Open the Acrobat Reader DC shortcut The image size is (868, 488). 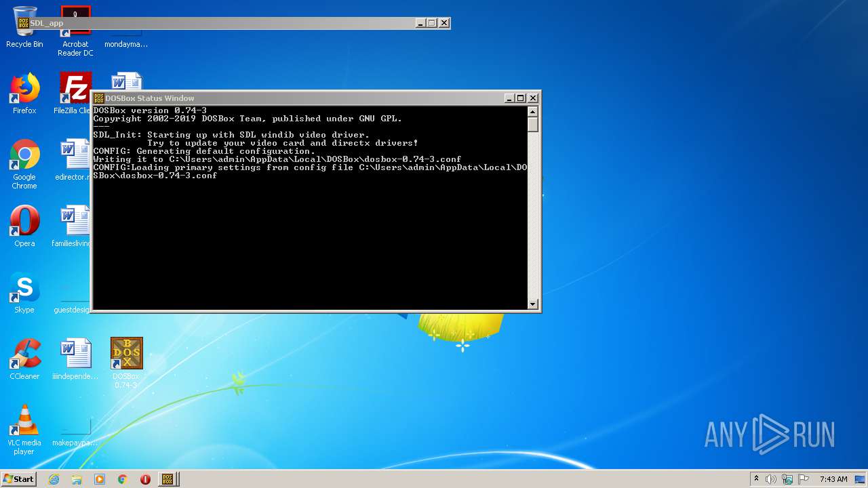[x=75, y=32]
